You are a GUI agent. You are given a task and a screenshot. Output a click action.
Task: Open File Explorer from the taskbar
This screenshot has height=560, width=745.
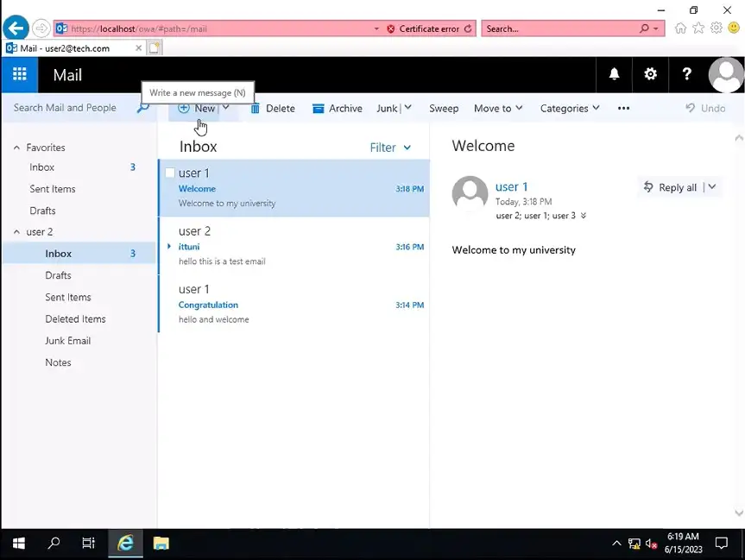[x=161, y=544]
